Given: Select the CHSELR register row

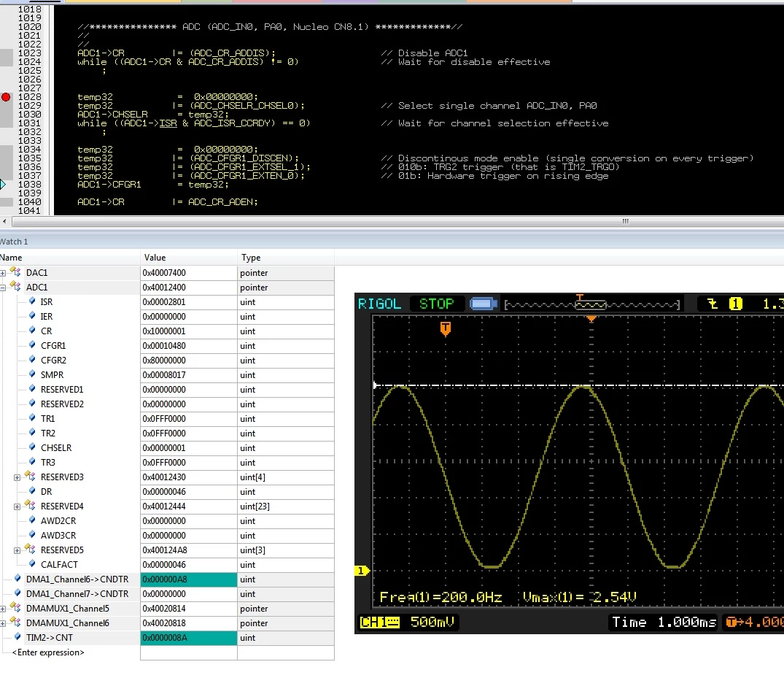Looking at the screenshot, I should [x=167, y=448].
